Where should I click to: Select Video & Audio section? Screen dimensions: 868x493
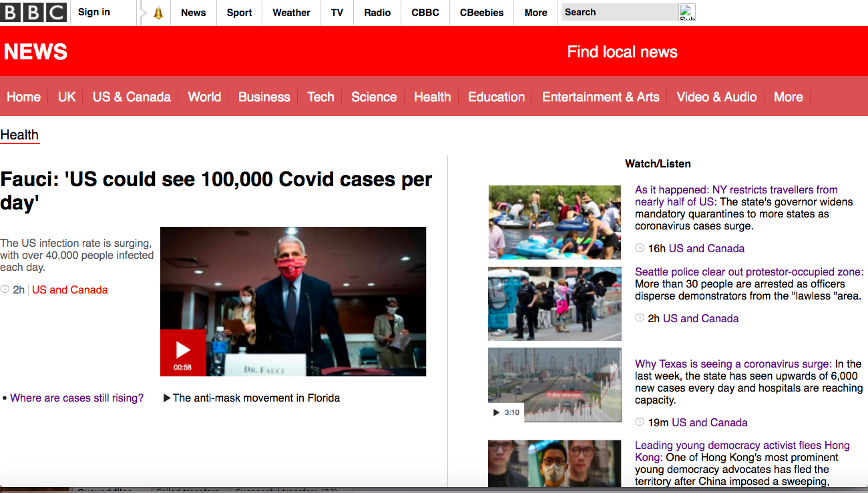pos(716,97)
